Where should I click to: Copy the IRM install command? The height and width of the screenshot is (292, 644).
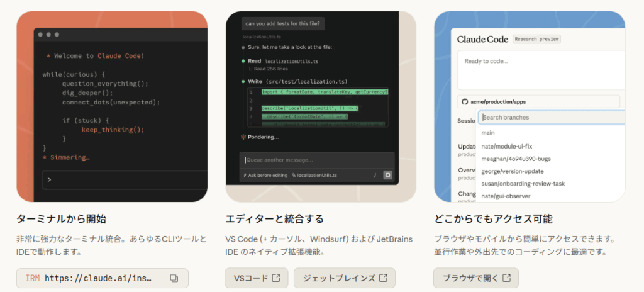(x=174, y=278)
